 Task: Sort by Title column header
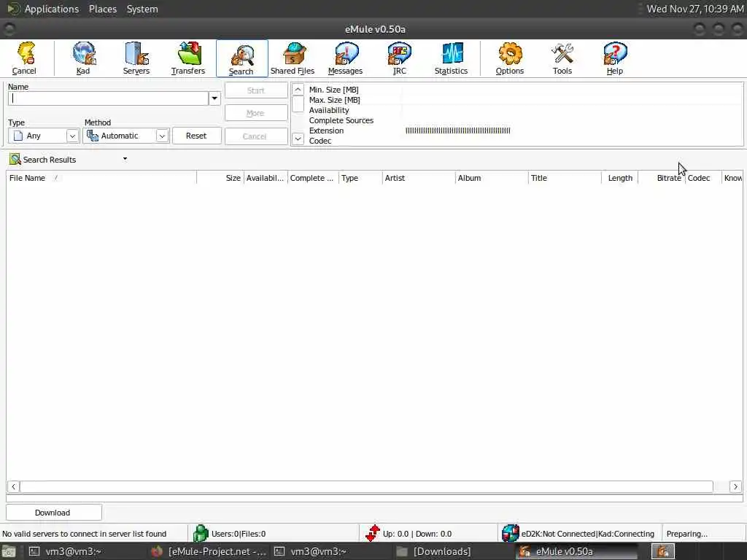tap(565, 178)
